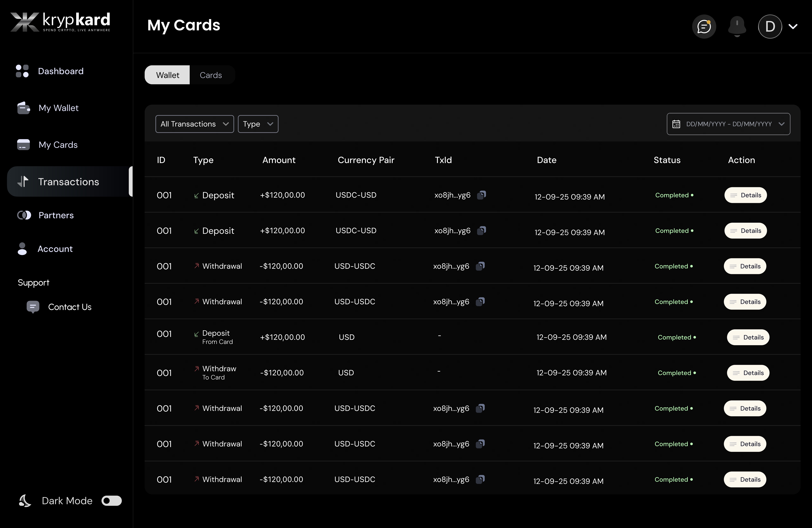The width and height of the screenshot is (812, 528).
Task: Open the notifications bell
Action: 737,26
